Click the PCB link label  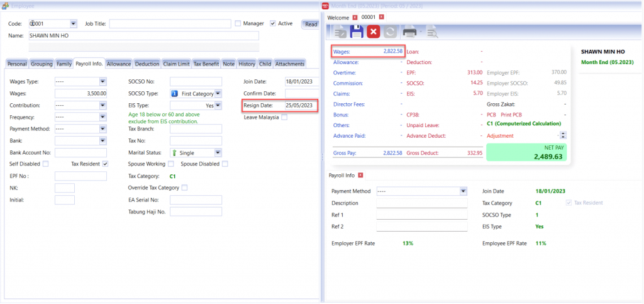tap(491, 115)
